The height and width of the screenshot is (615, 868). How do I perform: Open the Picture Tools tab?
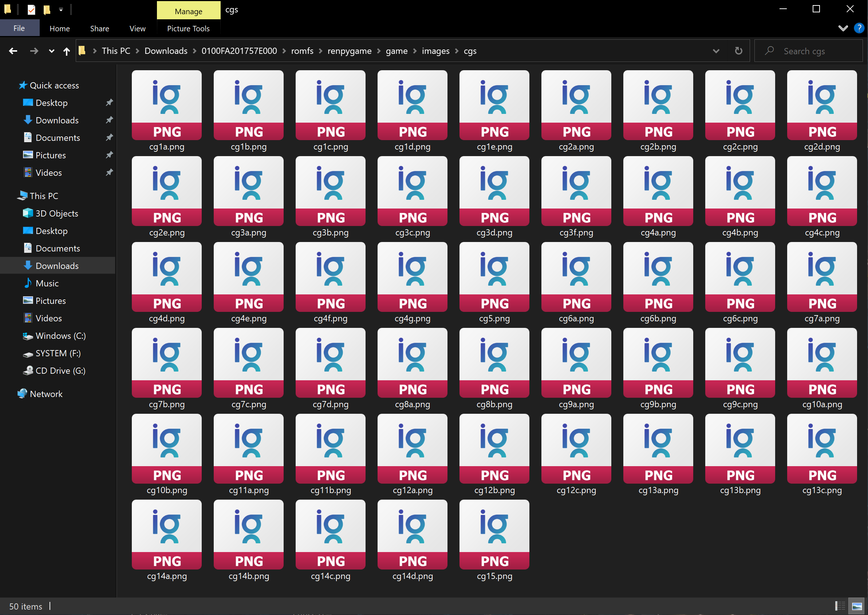coord(188,28)
